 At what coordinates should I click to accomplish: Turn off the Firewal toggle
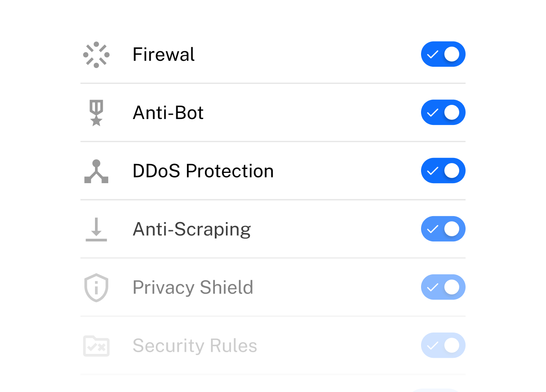tap(443, 54)
